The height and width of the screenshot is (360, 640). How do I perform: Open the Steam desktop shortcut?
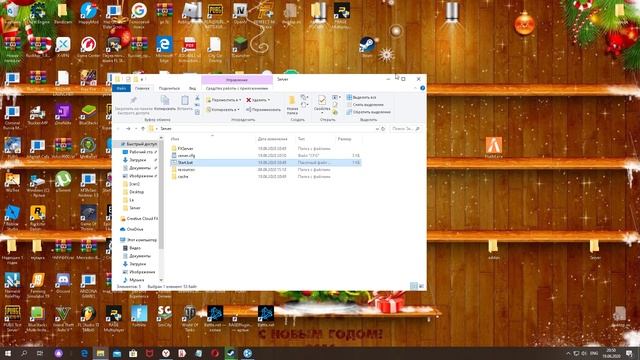pyautogui.click(x=367, y=47)
